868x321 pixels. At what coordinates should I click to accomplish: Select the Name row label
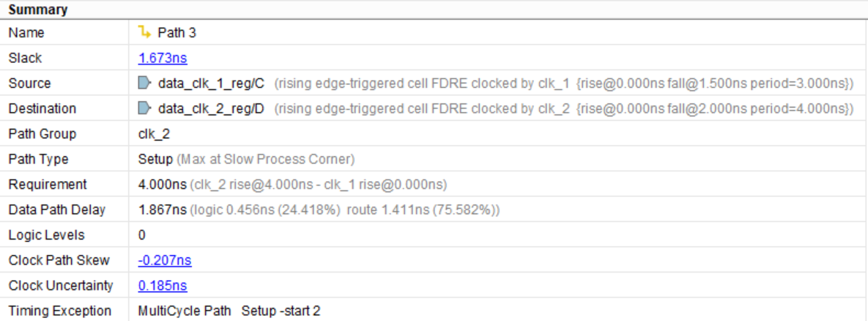tap(26, 33)
